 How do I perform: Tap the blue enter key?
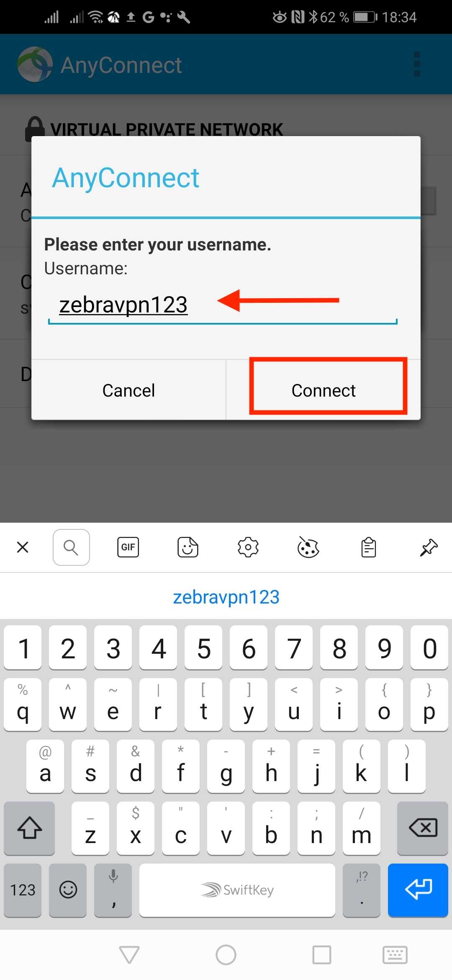click(x=418, y=890)
